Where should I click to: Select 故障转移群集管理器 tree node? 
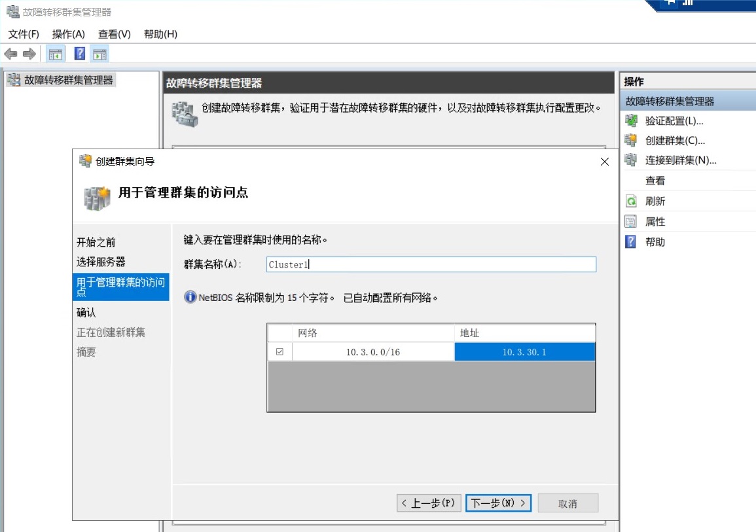pyautogui.click(x=68, y=80)
